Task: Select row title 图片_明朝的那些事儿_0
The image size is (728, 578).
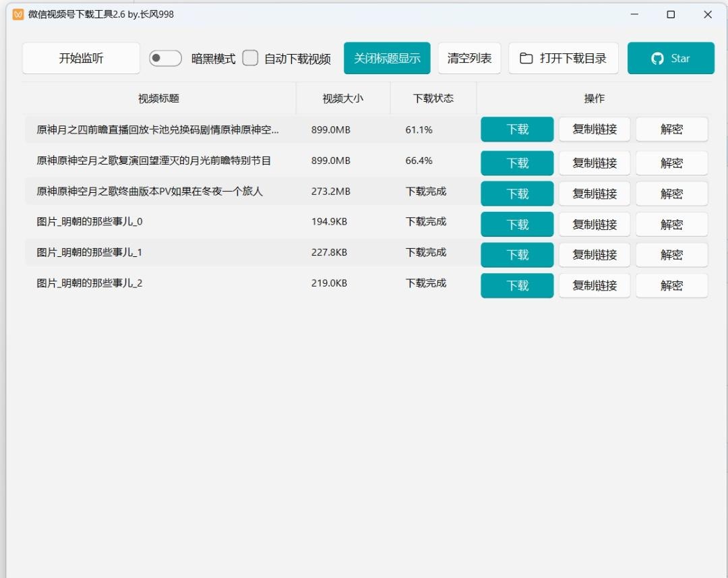Action: [89, 222]
